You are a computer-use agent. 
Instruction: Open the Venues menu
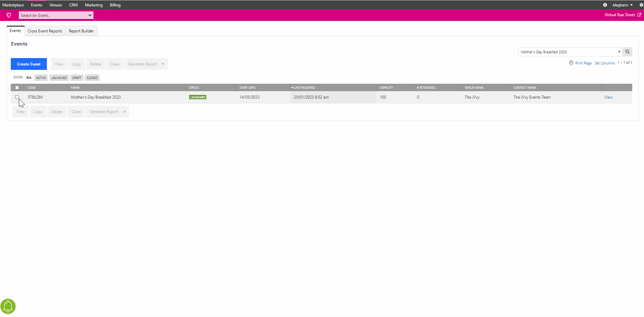tap(56, 5)
